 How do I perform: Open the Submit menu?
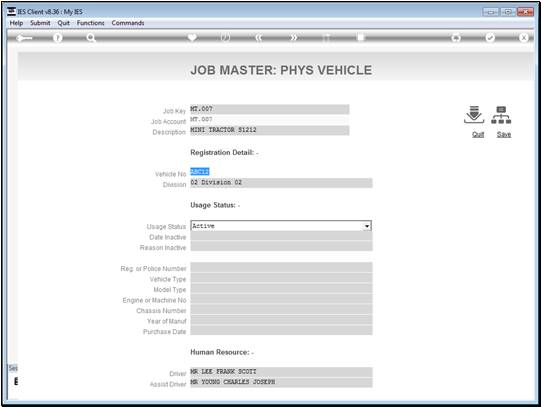click(40, 23)
